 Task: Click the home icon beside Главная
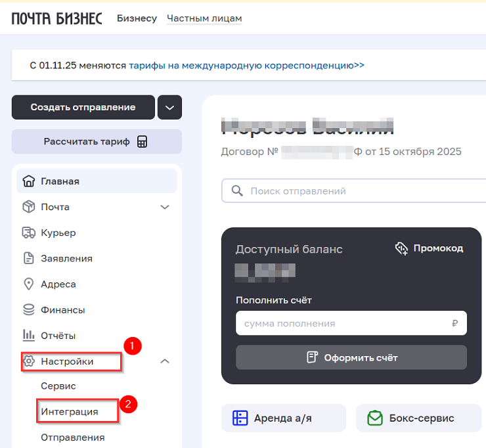29,181
